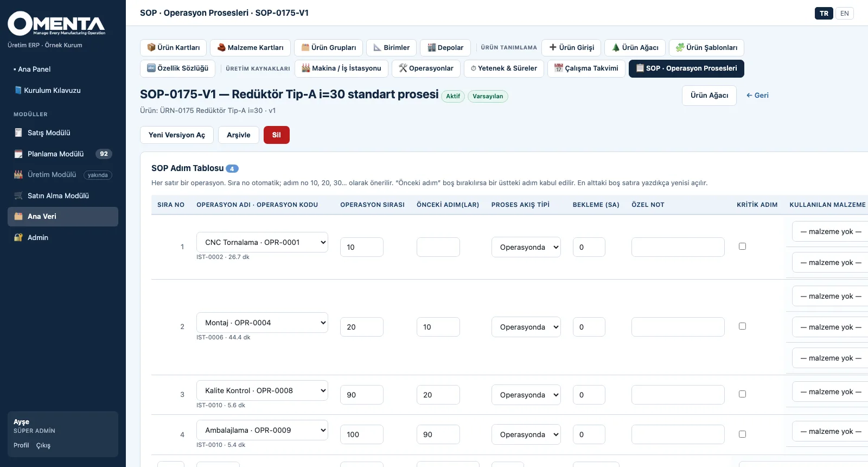Viewport: 868px width, 467px height.
Task: Click the Çıkış logout link
Action: pos(43,446)
